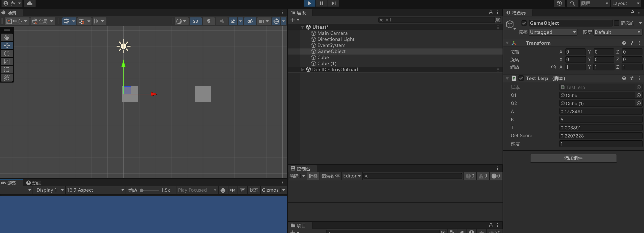
Task: Switch to the 项目 tab
Action: pos(300,225)
